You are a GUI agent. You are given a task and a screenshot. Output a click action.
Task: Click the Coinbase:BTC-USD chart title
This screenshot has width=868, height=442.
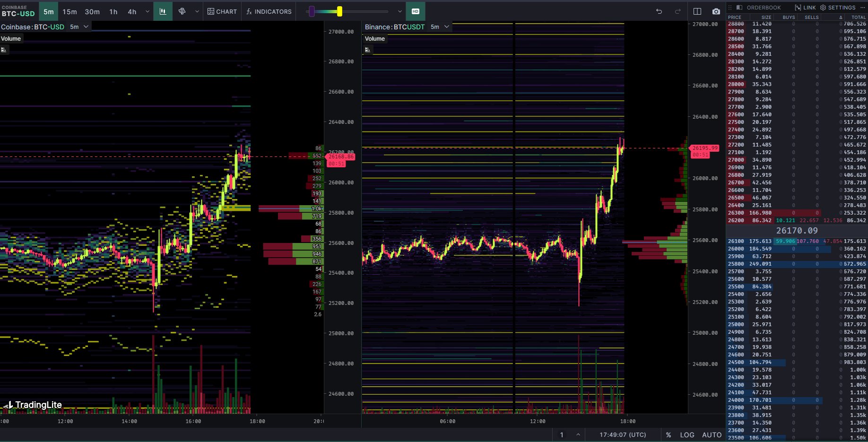click(33, 27)
